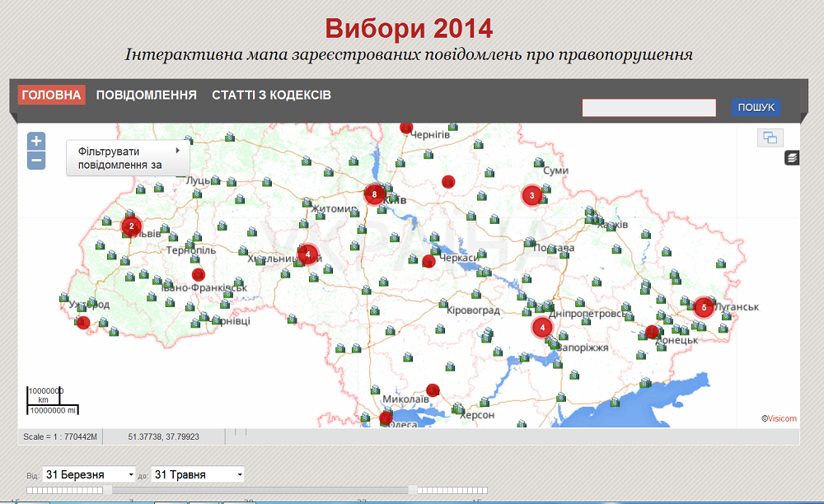Open the ПОВІДОМЛЕННЯ menu item
This screenshot has width=824, height=504.
pos(147,96)
